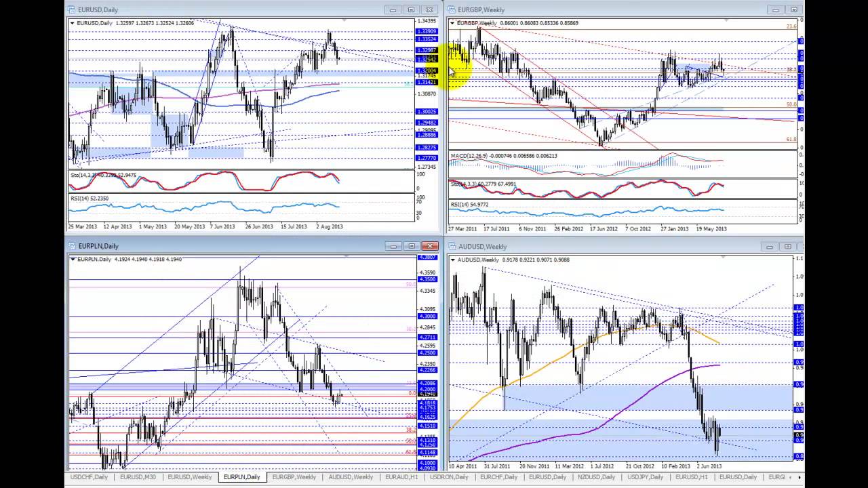Expand the triangle beside the EURUSD,Daily chart label
The width and height of the screenshot is (868, 488).
pos(73,23)
